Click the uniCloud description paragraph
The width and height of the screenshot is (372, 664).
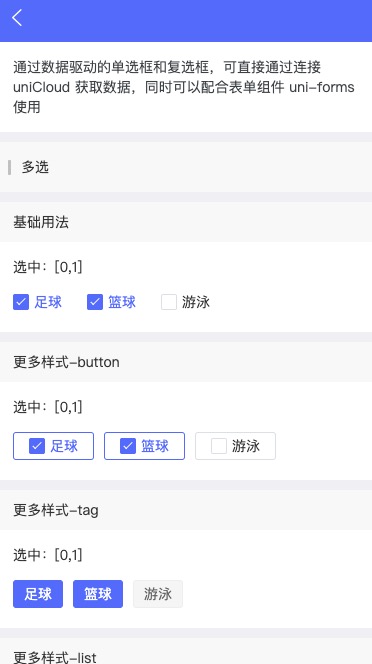184,87
